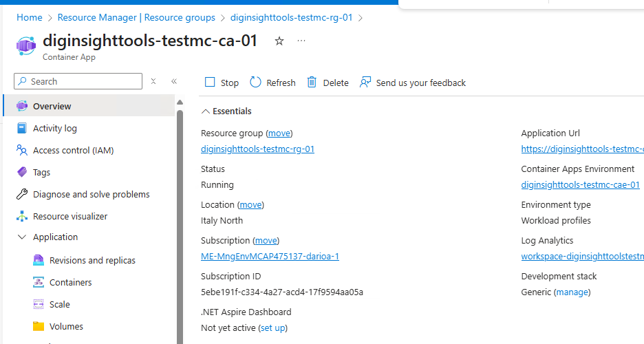Collapse the Application menu group

click(21, 237)
